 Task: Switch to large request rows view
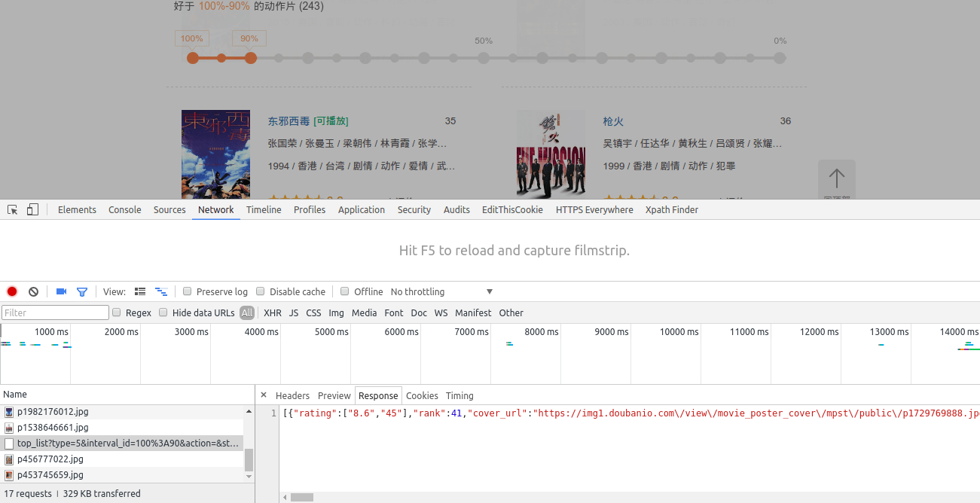140,291
